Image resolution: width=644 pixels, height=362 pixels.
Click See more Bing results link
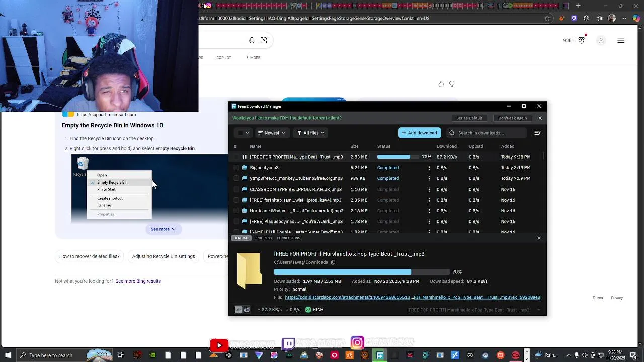tap(138, 281)
